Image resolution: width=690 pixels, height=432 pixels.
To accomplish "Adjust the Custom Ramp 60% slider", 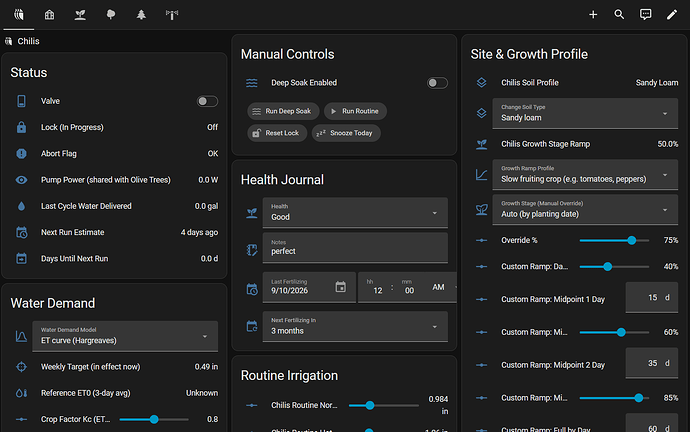I will click(614, 332).
